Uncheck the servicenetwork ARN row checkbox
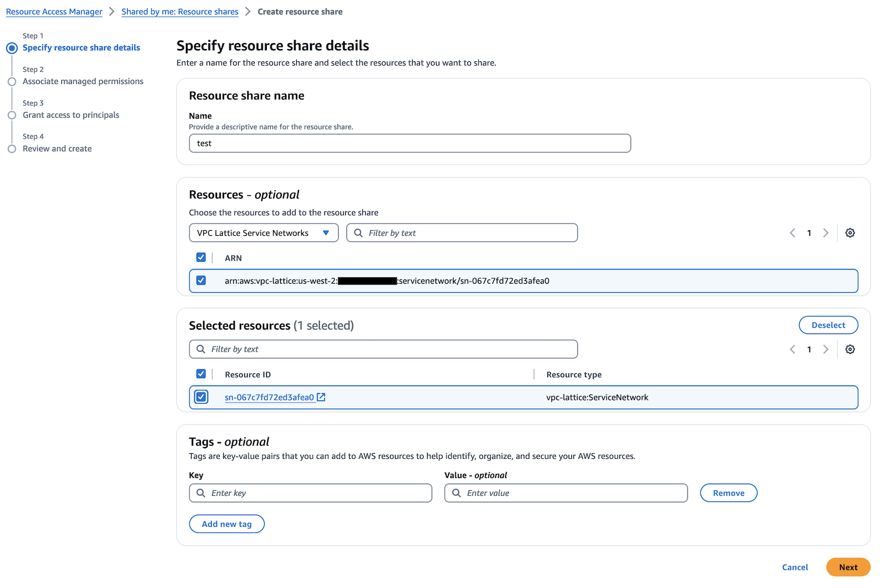The width and height of the screenshot is (884, 588). pos(201,280)
